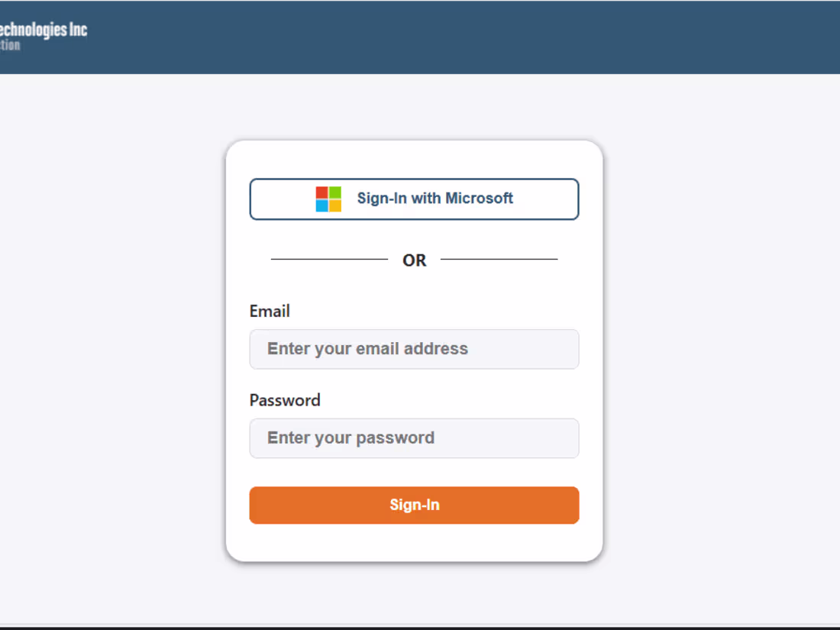Image resolution: width=840 pixels, height=630 pixels.
Task: Click the subtitle text under the company logo
Action: (x=10, y=45)
